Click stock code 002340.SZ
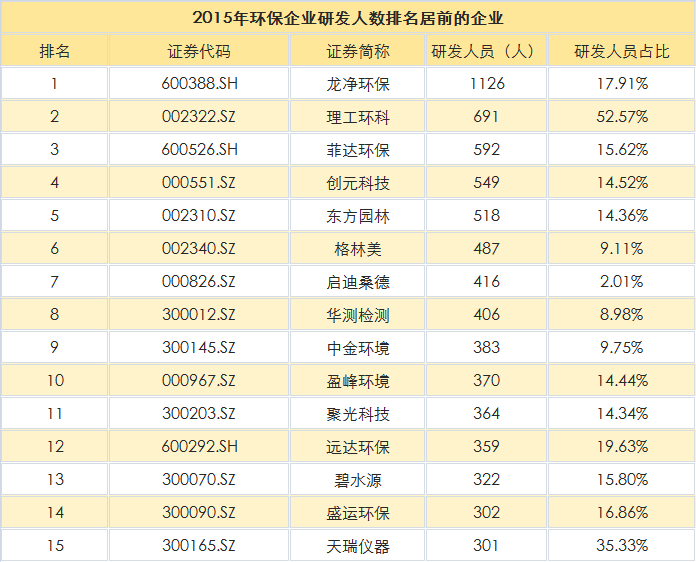Viewport: 696px width, 562px height. 198,248
